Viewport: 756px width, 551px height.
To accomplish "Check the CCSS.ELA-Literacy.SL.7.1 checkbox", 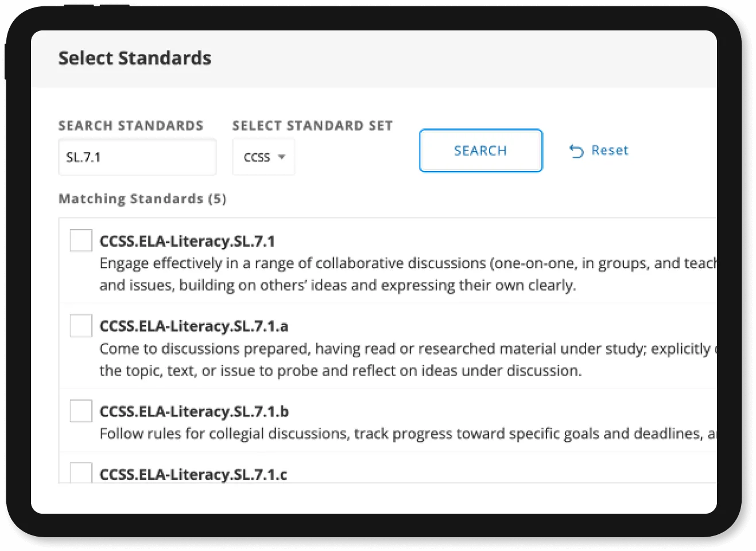I will (x=81, y=240).
